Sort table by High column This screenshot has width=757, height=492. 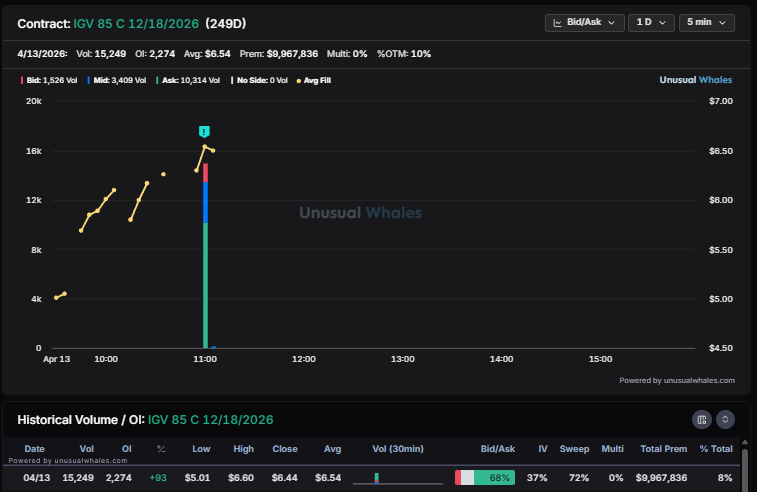243,449
